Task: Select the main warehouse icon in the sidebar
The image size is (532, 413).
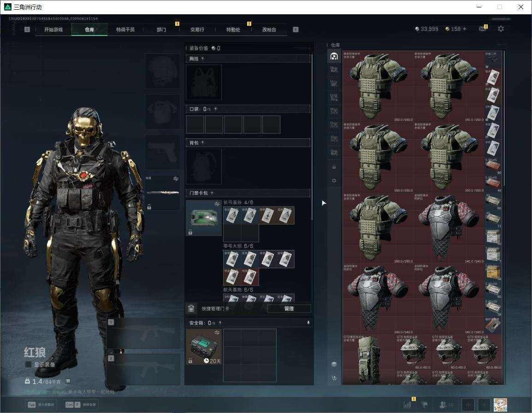Action: 334,56
